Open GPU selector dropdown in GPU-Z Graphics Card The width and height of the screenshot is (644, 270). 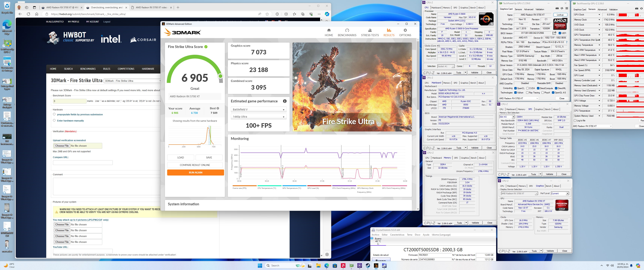pos(518,98)
